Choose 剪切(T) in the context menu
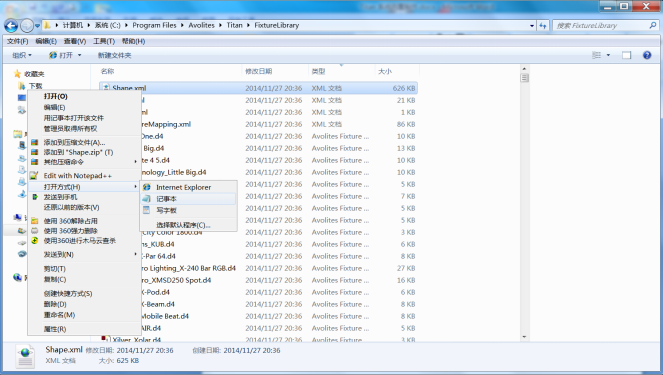This screenshot has width=663, height=375. 55,269
